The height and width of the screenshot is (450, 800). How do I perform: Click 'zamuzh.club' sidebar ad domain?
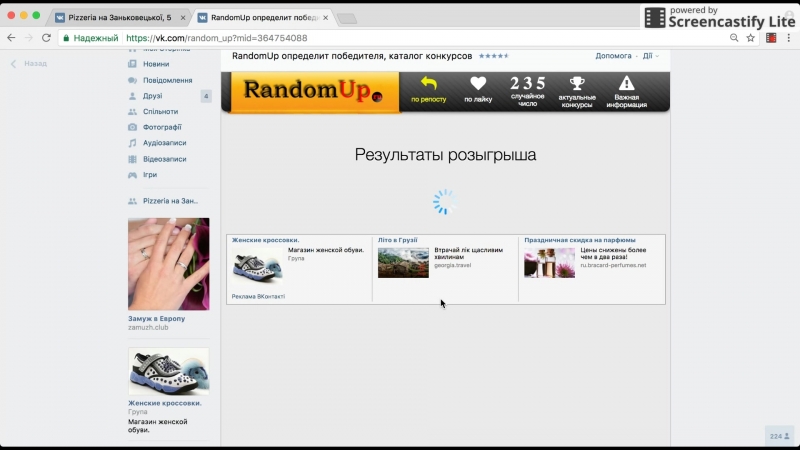coord(148,328)
